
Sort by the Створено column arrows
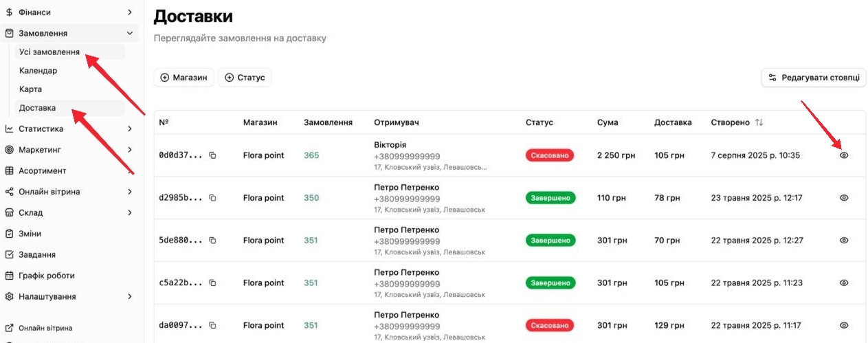tap(759, 122)
